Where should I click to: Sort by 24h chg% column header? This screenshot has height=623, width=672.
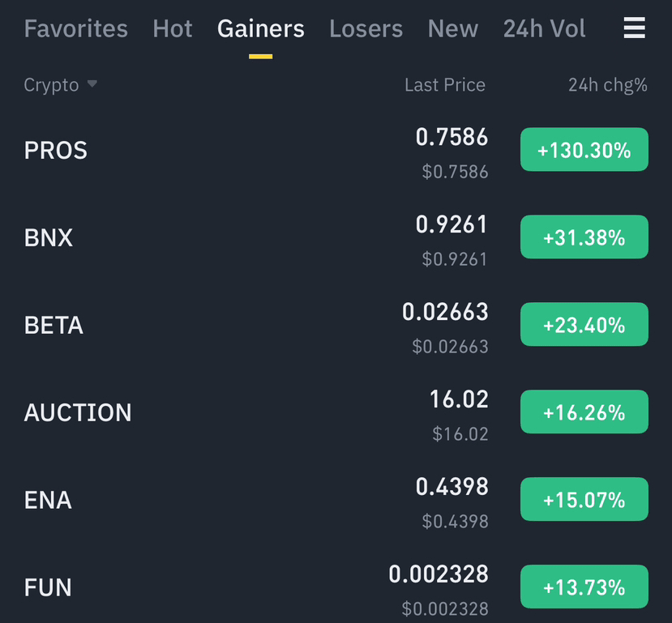[x=607, y=85]
